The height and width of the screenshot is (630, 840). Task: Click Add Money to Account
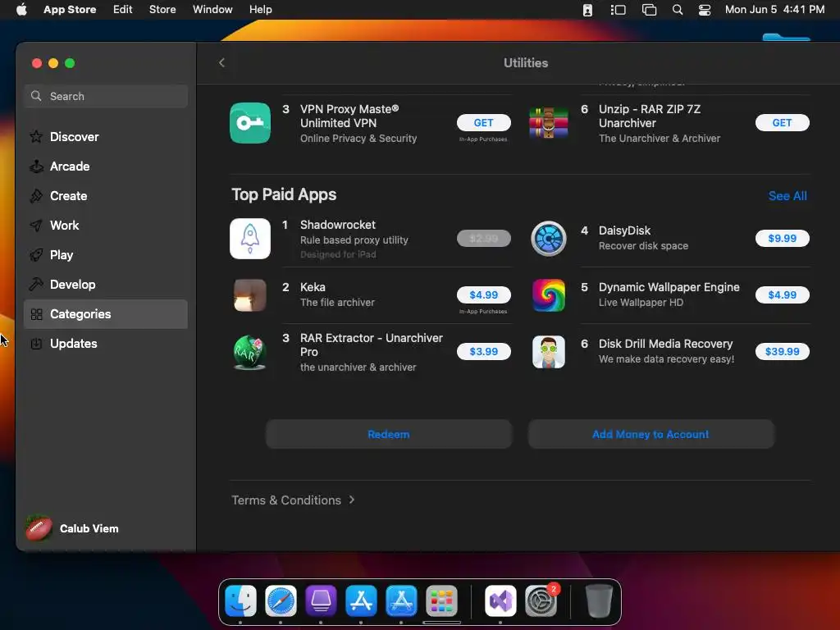pyautogui.click(x=651, y=434)
